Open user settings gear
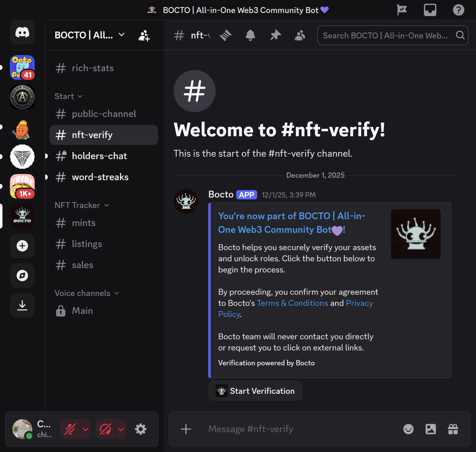This screenshot has height=452, width=476. click(141, 429)
